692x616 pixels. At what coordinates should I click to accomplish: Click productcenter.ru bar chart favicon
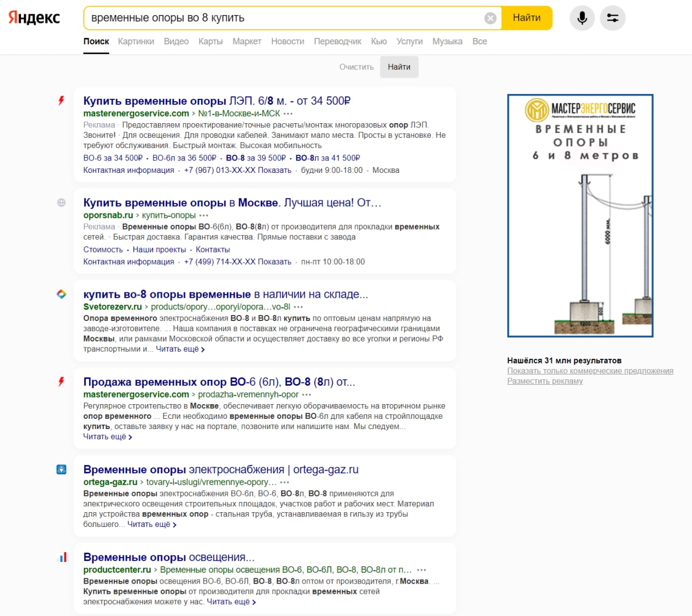point(61,557)
